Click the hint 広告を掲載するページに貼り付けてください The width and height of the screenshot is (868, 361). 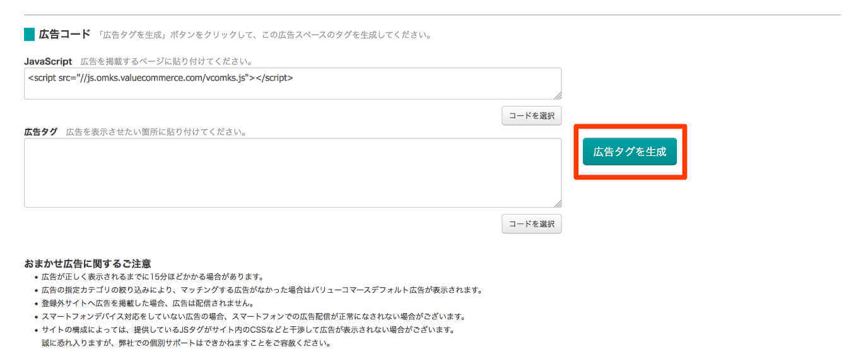tap(167, 62)
